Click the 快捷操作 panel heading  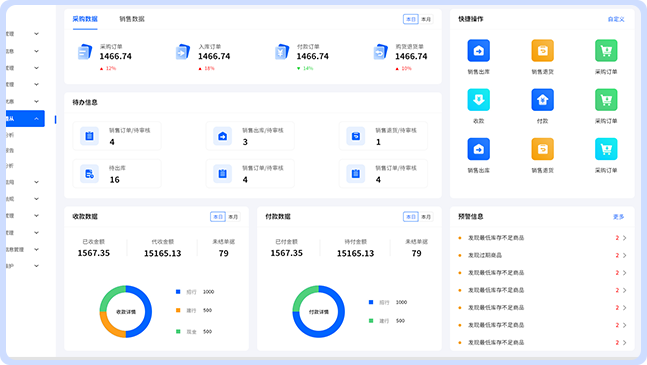click(471, 19)
